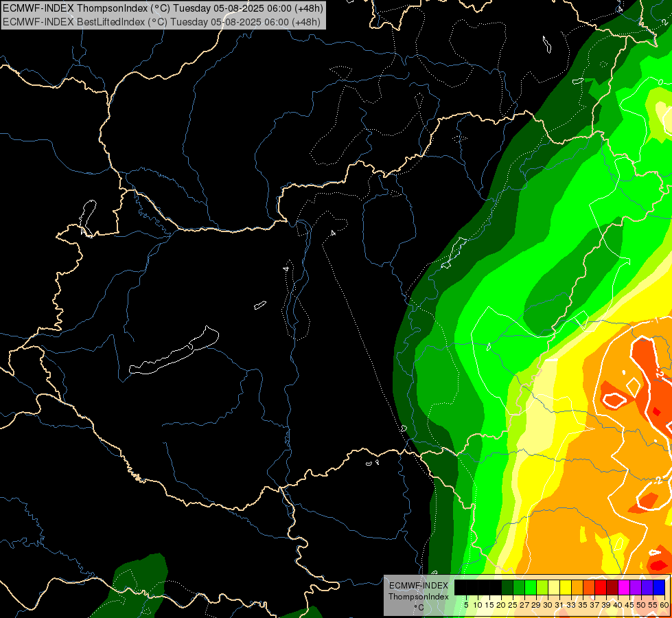Image resolution: width=672 pixels, height=618 pixels.
Task: Click the legend title ThompsonIndex
Action: pyautogui.click(x=419, y=597)
